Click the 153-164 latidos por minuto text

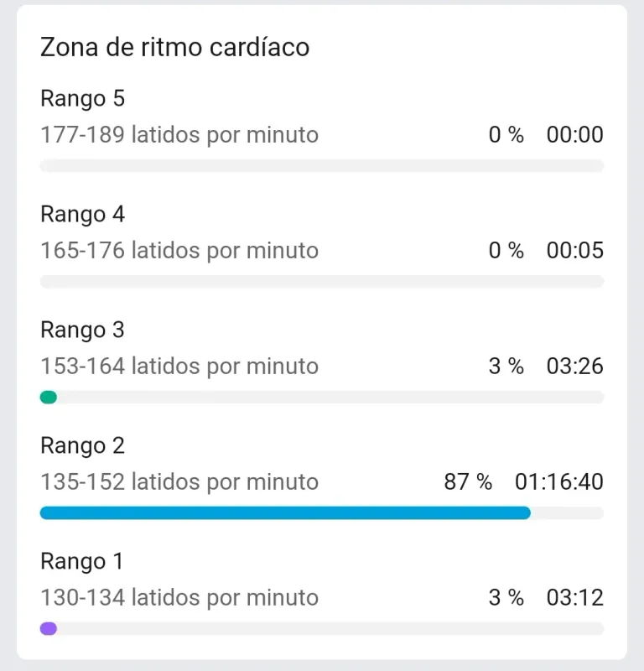click(x=179, y=367)
